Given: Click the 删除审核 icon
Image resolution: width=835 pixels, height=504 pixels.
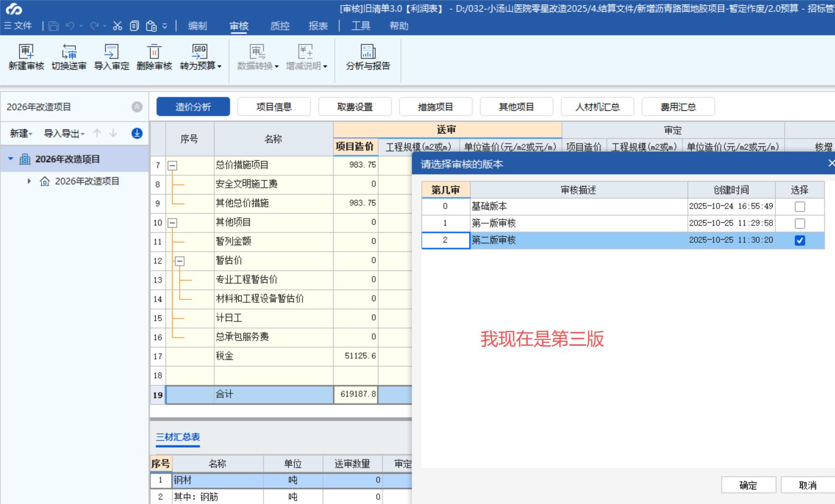Looking at the screenshot, I should (x=154, y=57).
